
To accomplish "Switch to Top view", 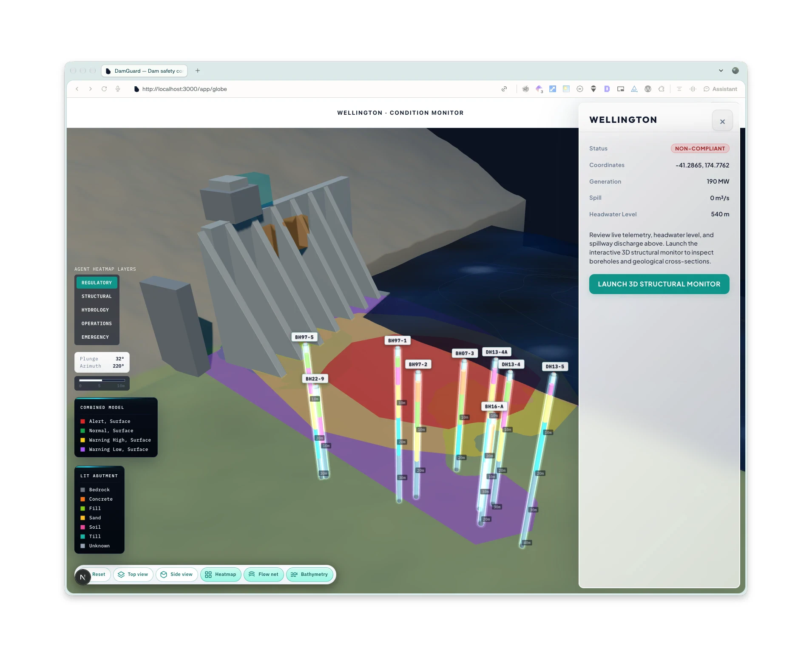I will 133,574.
